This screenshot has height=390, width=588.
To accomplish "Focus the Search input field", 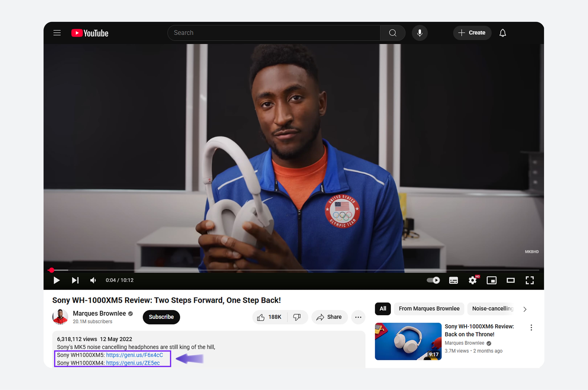I will point(274,33).
